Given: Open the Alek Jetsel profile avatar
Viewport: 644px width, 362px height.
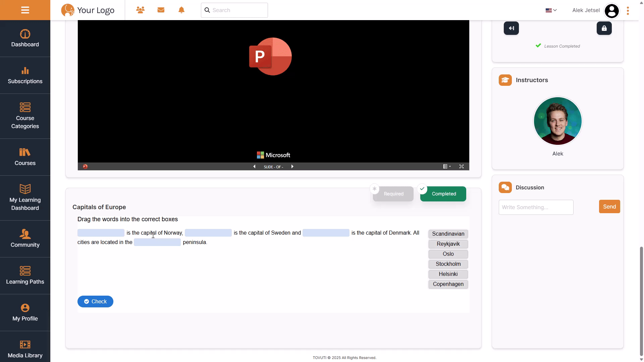Looking at the screenshot, I should pos(612,11).
